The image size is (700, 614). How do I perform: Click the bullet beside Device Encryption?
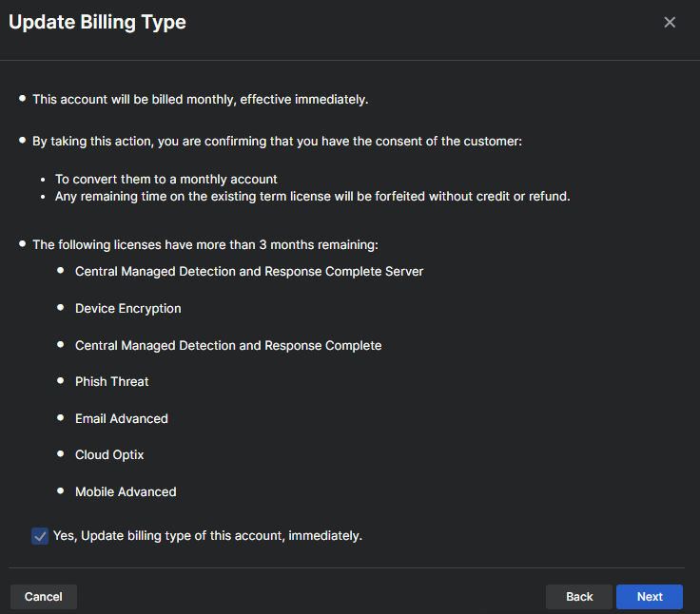point(60,308)
